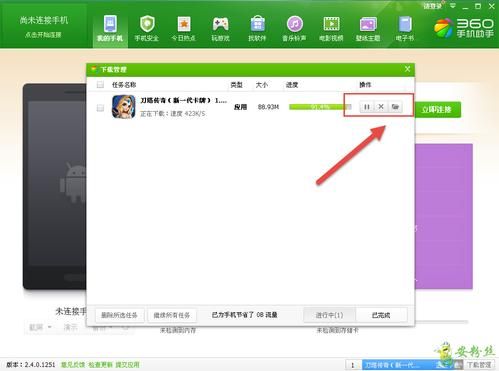Pause the 刀塔传奇 download
The image size is (499, 371).
367,107
